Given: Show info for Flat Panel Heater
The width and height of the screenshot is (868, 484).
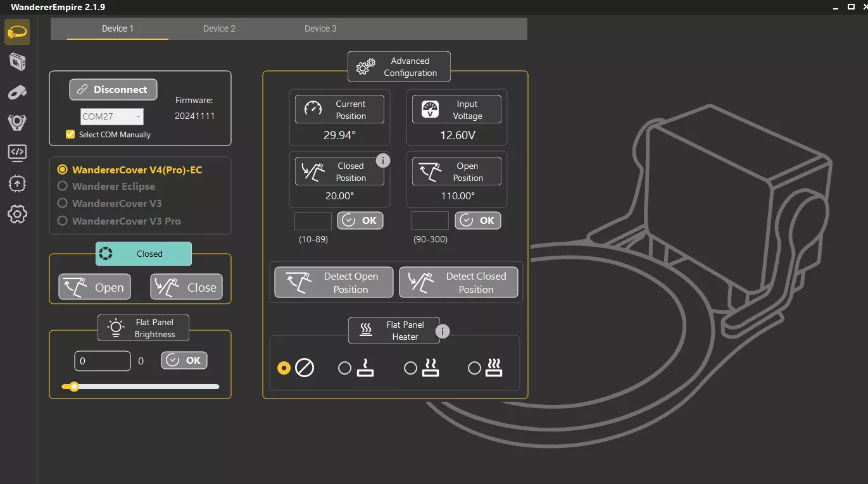Looking at the screenshot, I should 443,331.
